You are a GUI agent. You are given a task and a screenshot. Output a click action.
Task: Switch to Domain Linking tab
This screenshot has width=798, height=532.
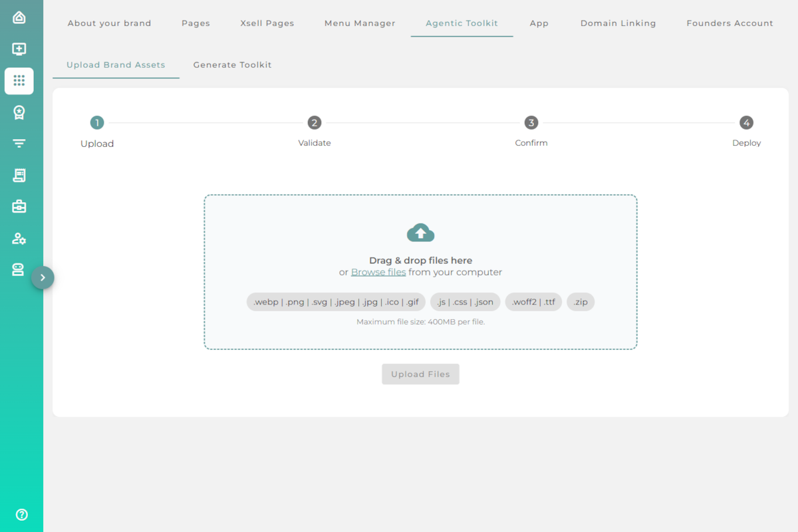pyautogui.click(x=618, y=23)
